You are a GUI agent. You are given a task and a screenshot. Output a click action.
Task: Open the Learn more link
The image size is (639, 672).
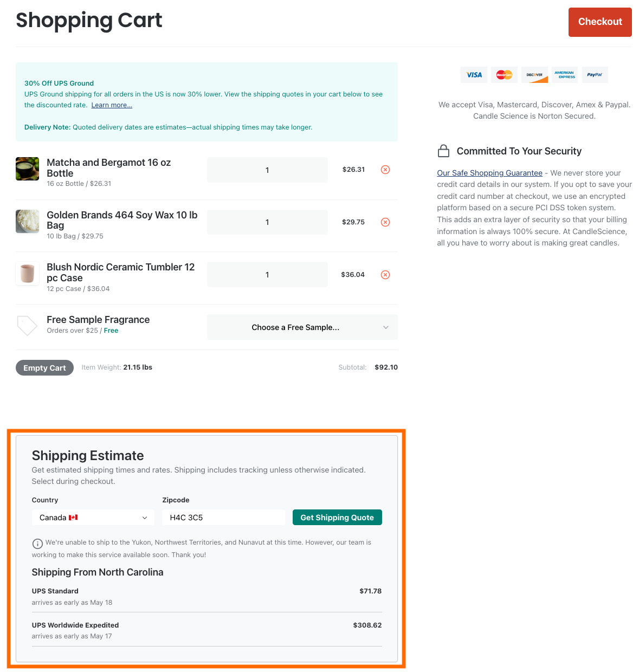tap(112, 105)
